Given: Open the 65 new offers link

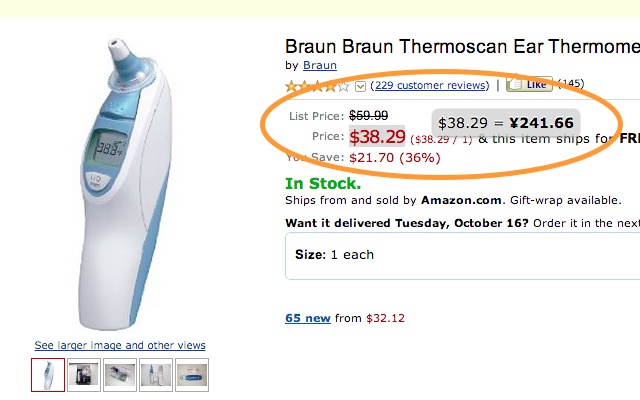Looking at the screenshot, I should [x=308, y=318].
